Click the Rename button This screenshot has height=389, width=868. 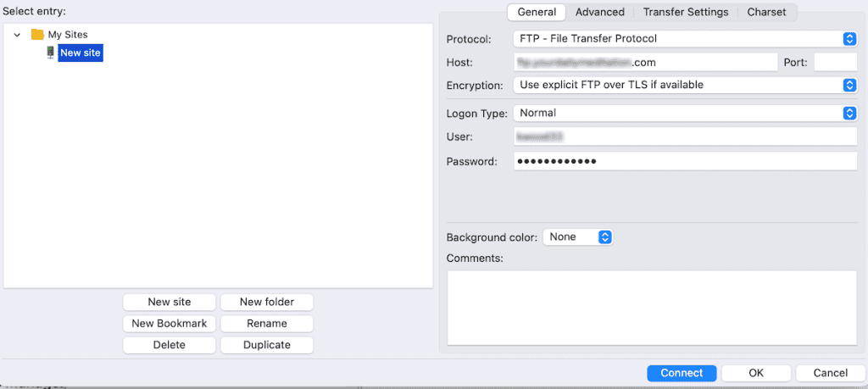(x=267, y=323)
